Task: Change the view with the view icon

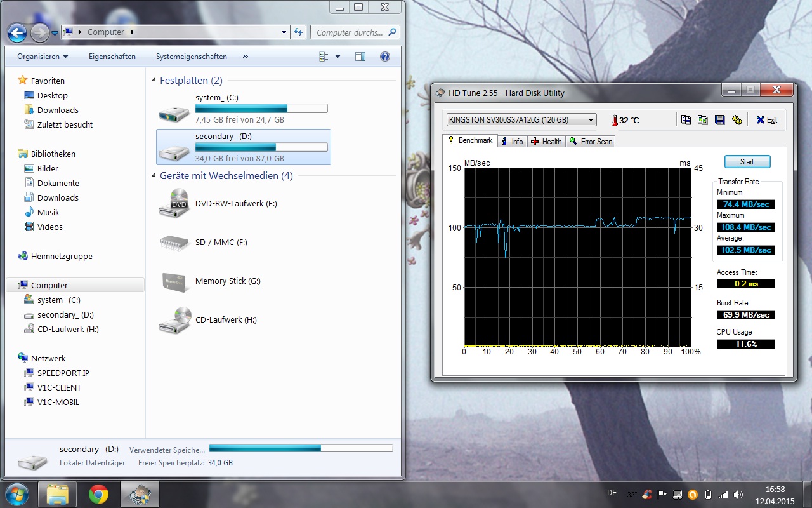Action: [x=324, y=57]
